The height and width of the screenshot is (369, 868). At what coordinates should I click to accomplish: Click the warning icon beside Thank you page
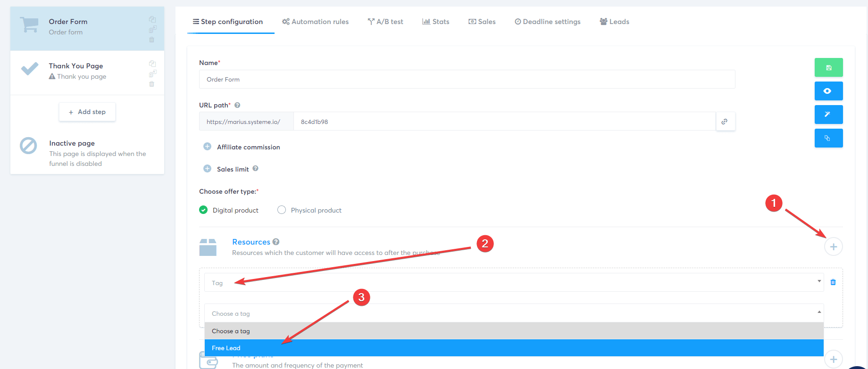[52, 76]
